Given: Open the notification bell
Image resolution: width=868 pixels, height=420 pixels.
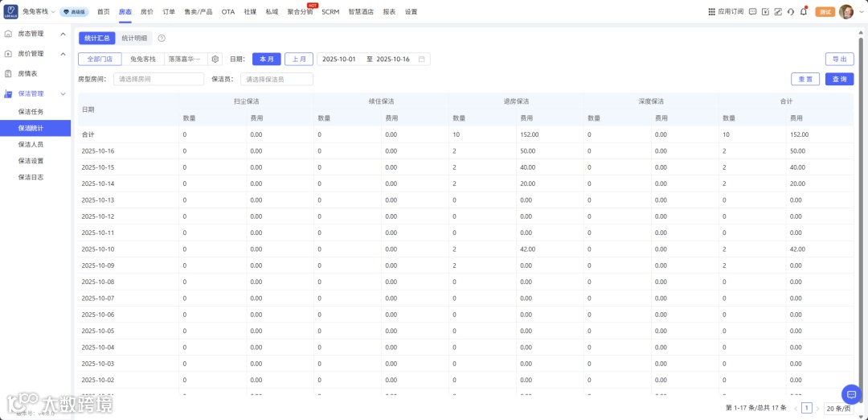Looking at the screenshot, I should pos(803,11).
